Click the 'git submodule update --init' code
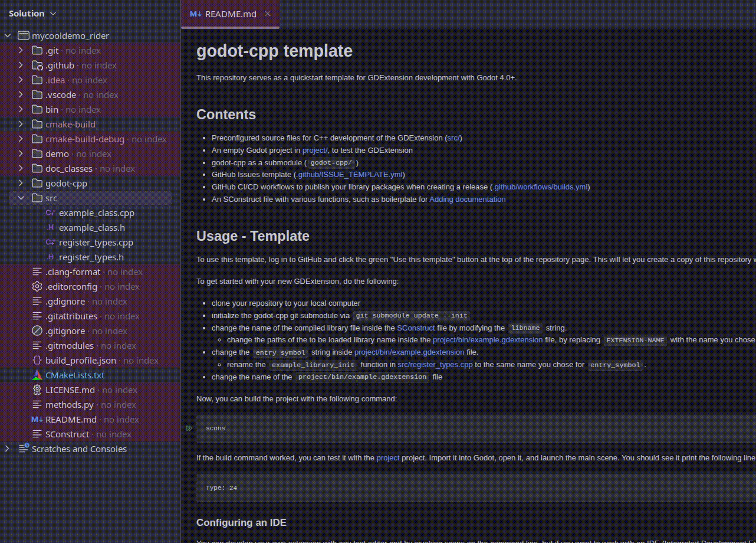The height and width of the screenshot is (543, 756). click(412, 316)
